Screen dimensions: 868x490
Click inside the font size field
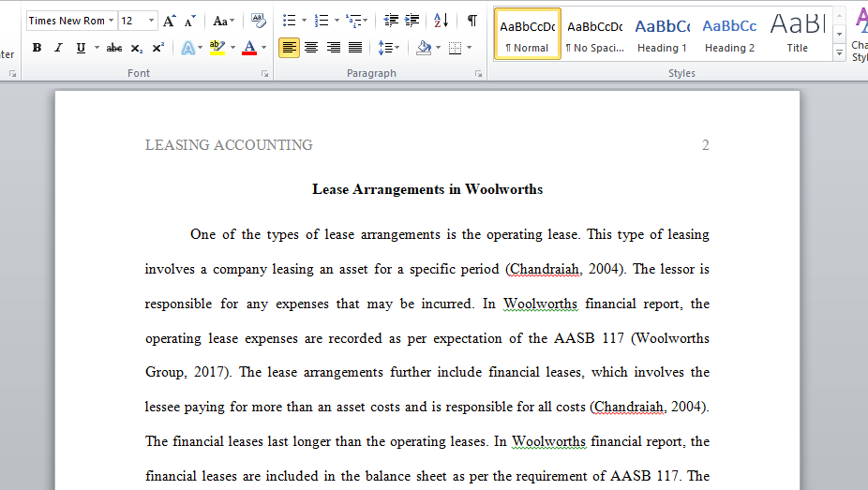pyautogui.click(x=132, y=21)
